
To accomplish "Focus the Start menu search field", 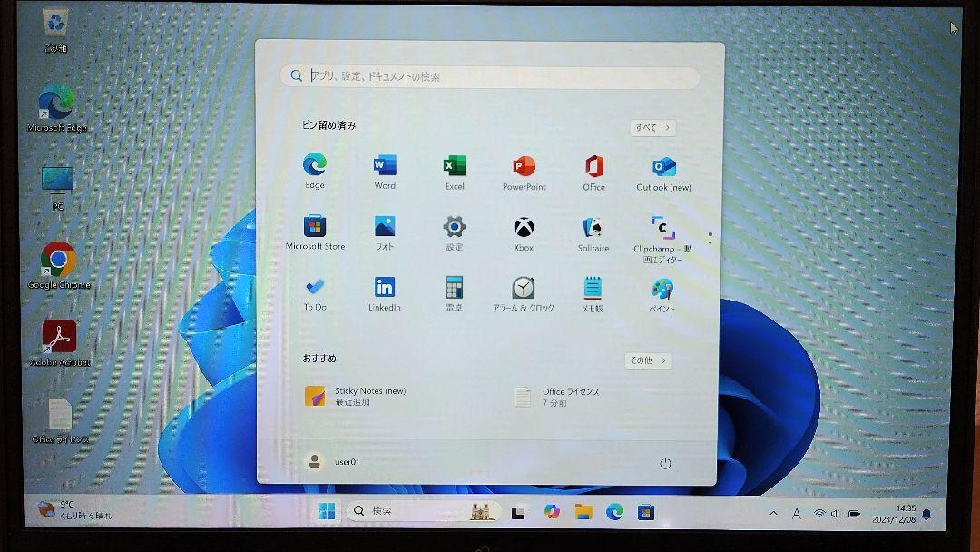I will click(490, 76).
